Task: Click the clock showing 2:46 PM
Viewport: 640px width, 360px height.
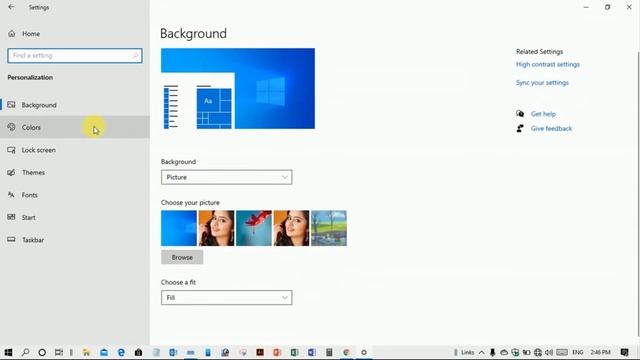Action: (x=600, y=352)
